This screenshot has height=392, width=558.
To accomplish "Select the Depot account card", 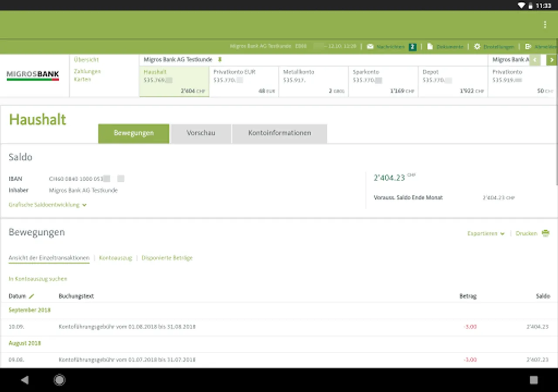I will tap(453, 81).
